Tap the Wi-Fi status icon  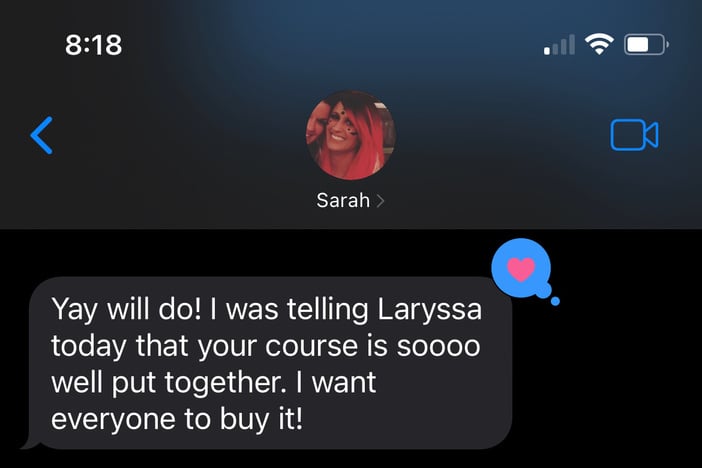click(x=599, y=44)
